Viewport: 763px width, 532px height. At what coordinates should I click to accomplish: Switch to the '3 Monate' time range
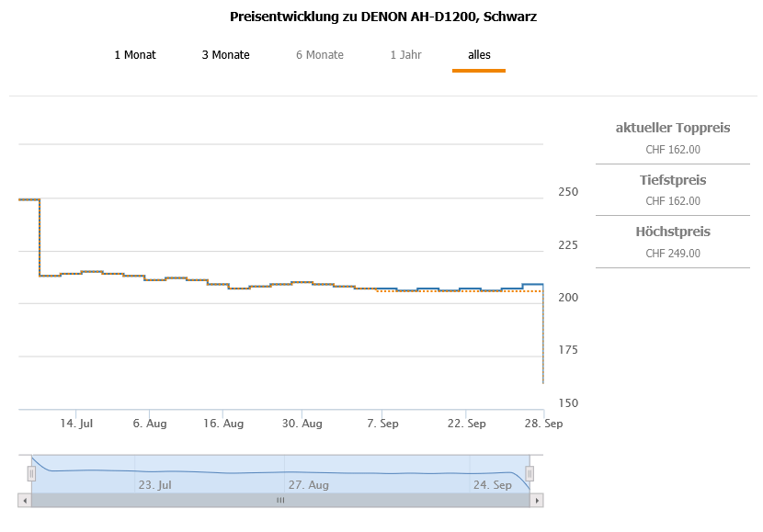pos(226,55)
